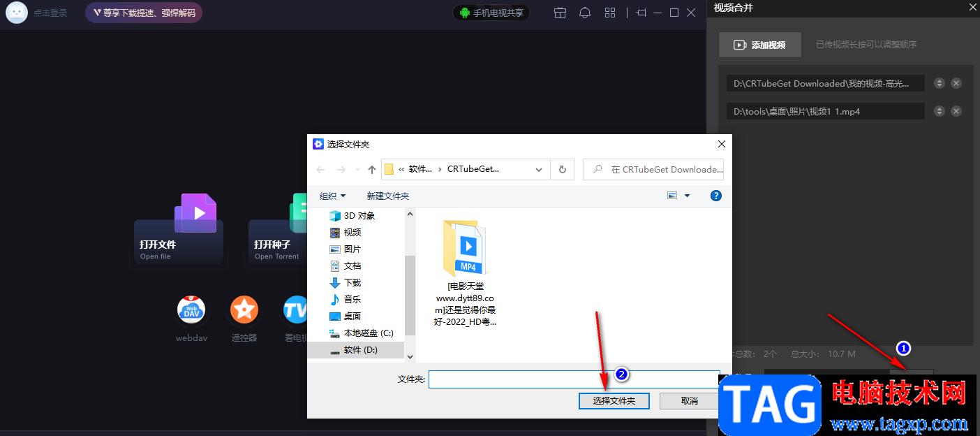The width and height of the screenshot is (980, 436).
Task: Click 取消 cancel button
Action: tap(689, 401)
